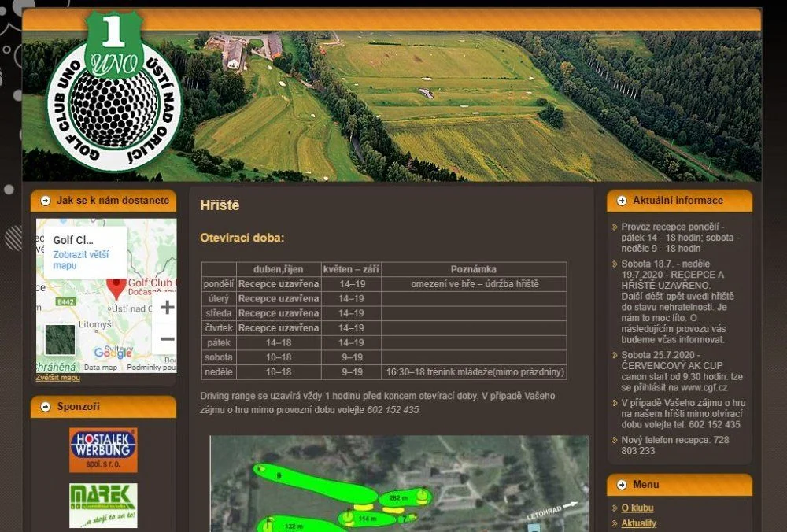
Task: Click the 'neděle' row label
Action: (218, 372)
